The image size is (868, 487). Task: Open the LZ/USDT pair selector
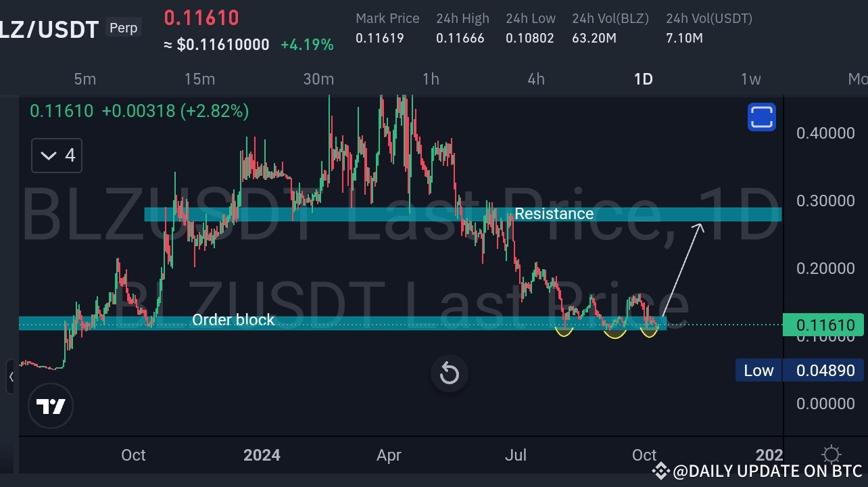[x=49, y=30]
